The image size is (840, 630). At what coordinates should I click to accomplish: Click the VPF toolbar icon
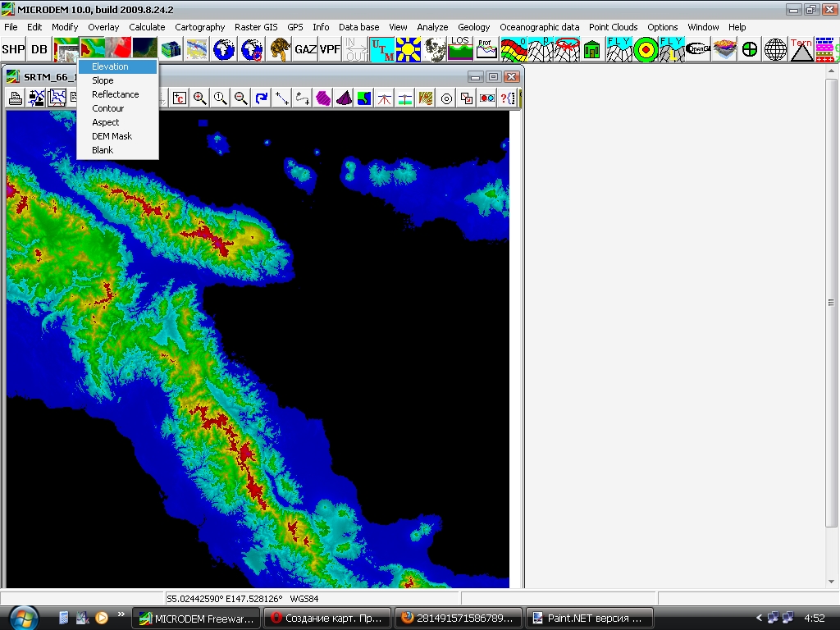(x=330, y=49)
